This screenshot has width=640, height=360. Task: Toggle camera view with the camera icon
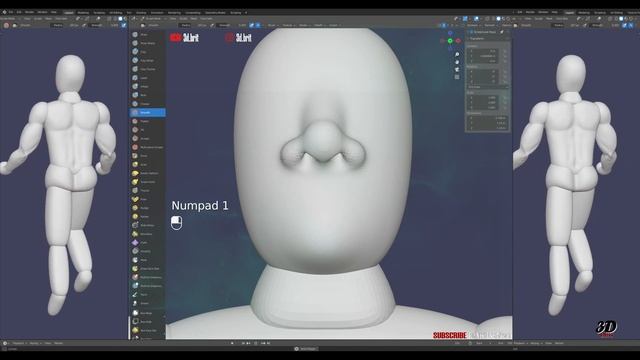(457, 69)
